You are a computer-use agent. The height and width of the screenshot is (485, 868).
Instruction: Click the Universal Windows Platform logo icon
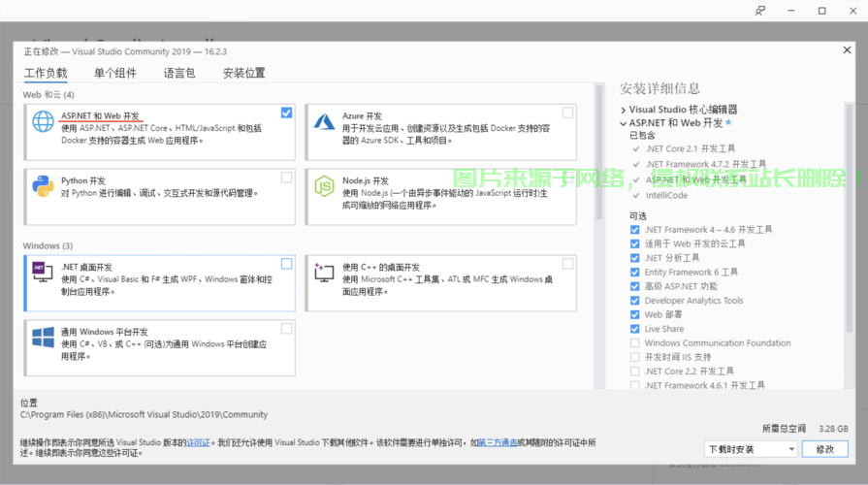pos(43,337)
